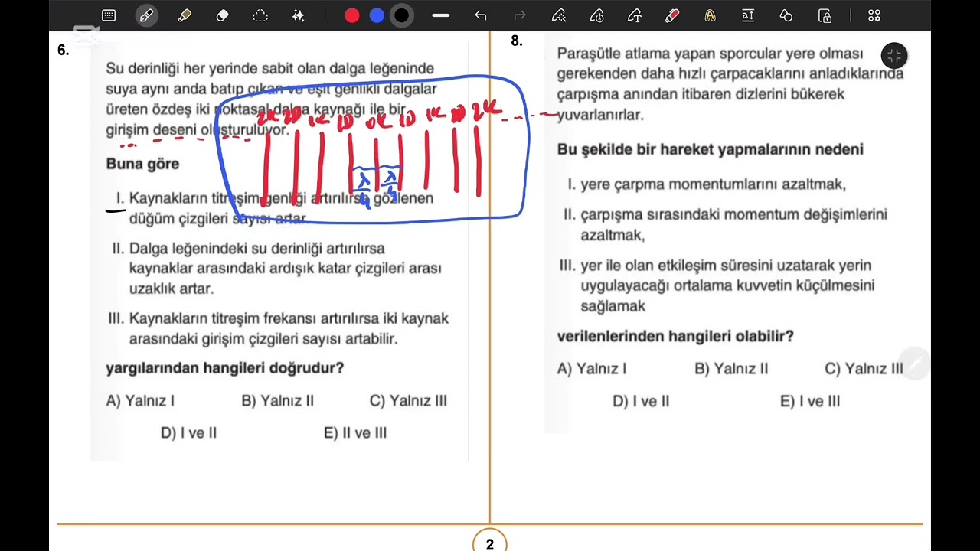Select answer E) II ve III
Viewport: 980px width, 551px height.
point(355,432)
